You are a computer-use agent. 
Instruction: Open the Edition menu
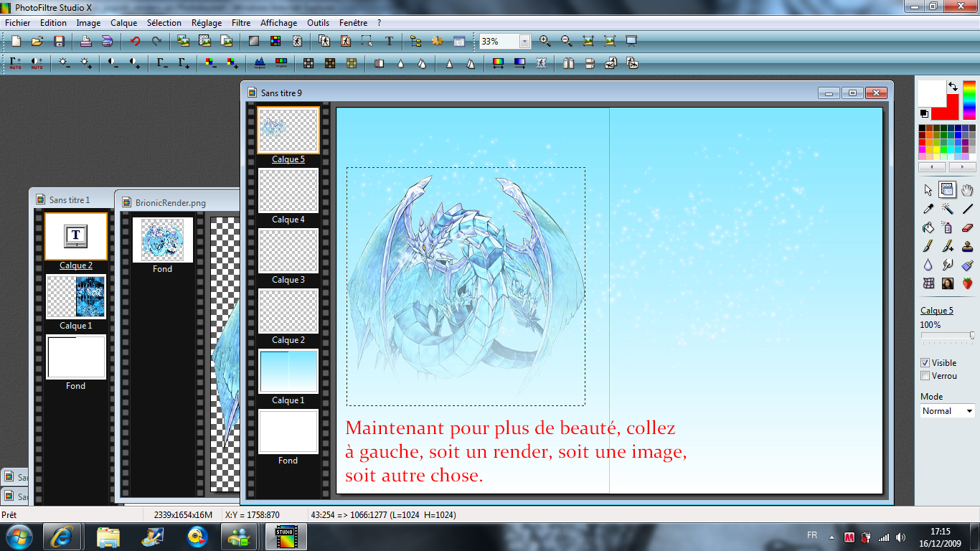[x=53, y=23]
